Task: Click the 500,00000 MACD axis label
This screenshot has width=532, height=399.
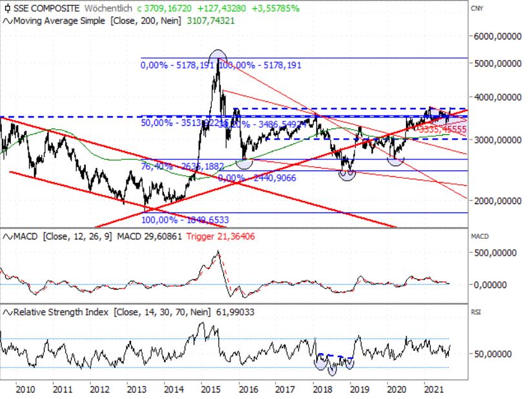Action: (495, 253)
